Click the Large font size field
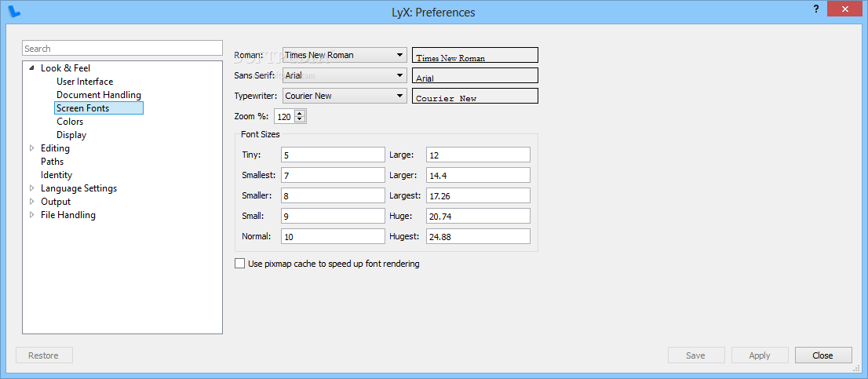 click(478, 155)
